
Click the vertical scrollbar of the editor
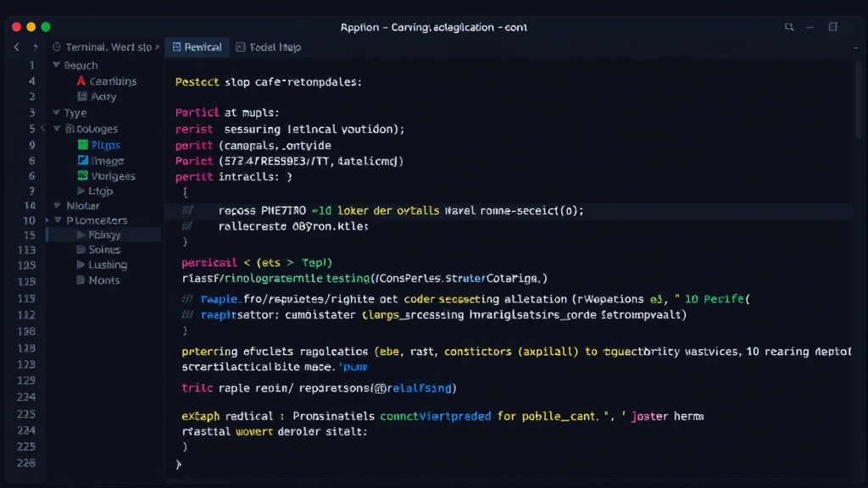(x=859, y=100)
